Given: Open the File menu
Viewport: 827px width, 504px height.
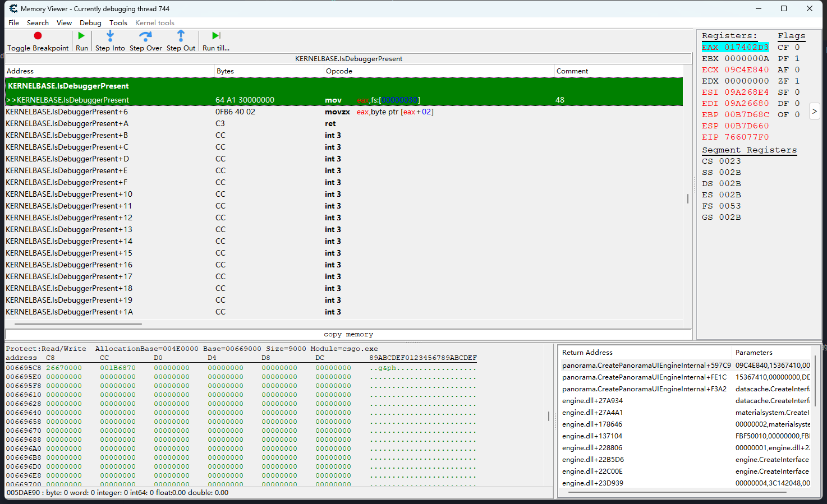Looking at the screenshot, I should coord(13,23).
